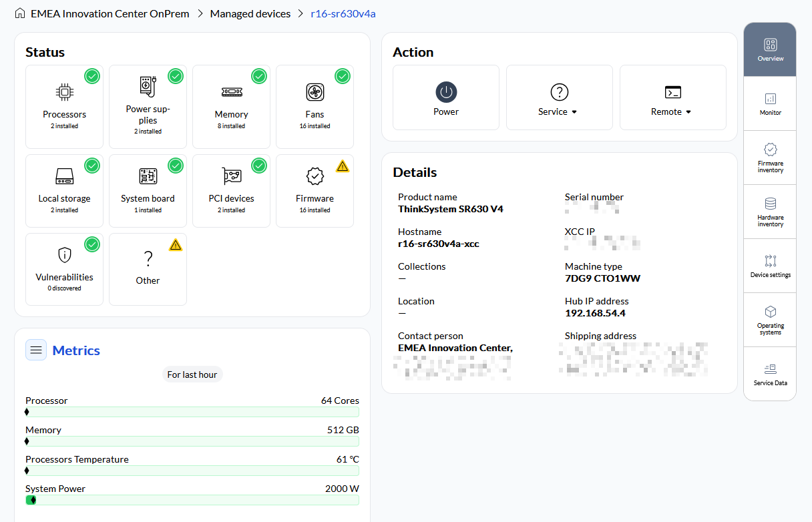Switch to the Monitor tab
The width and height of the screenshot is (812, 522).
770,103
